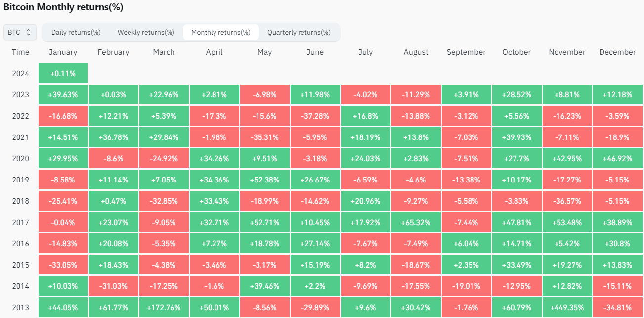
Task: Open the BTC coin selector dropdown
Action: point(20,32)
